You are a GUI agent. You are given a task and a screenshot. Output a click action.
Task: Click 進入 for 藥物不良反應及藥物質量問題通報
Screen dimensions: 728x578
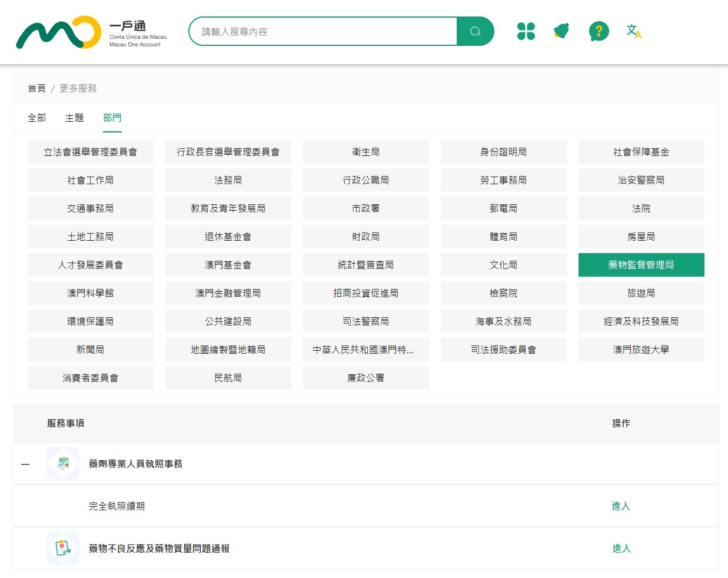click(x=621, y=549)
